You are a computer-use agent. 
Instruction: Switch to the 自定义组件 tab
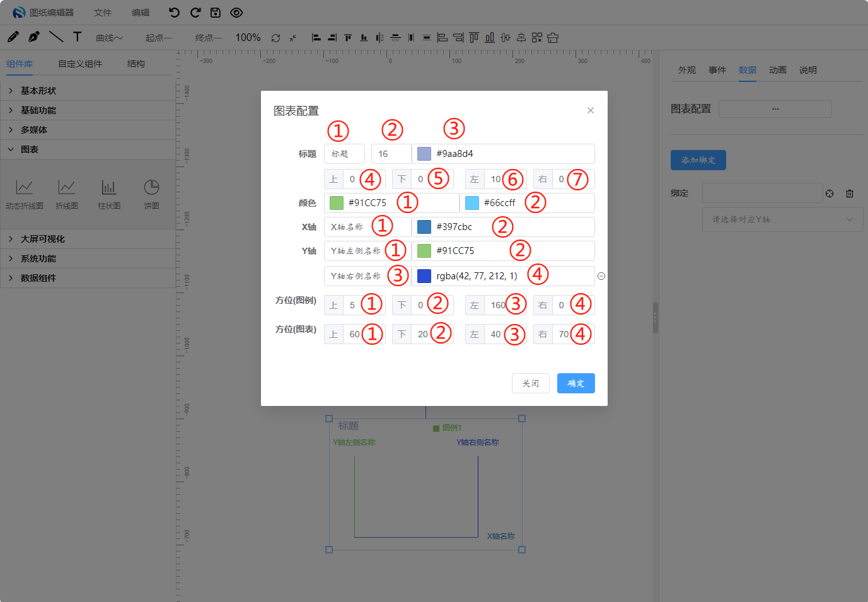[x=80, y=64]
